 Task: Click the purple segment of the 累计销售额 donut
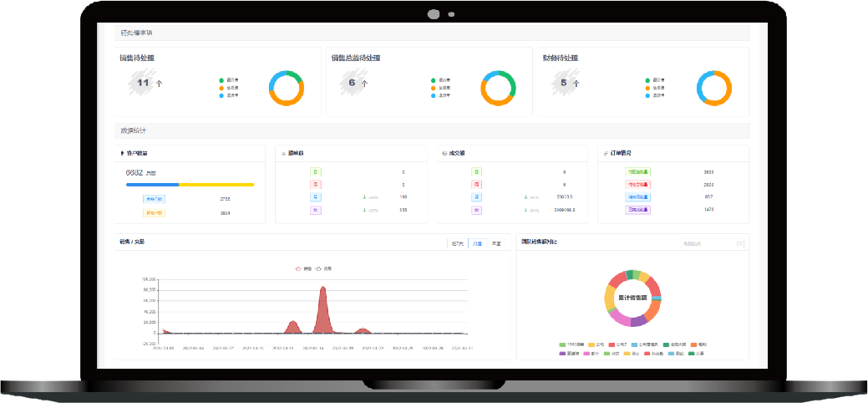tap(639, 321)
